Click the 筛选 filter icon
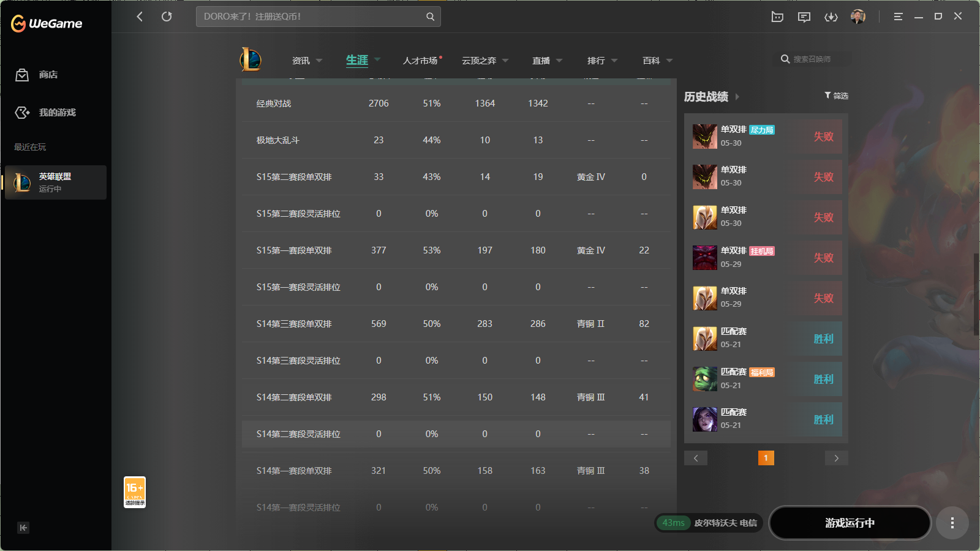This screenshot has height=551, width=980. tap(836, 96)
